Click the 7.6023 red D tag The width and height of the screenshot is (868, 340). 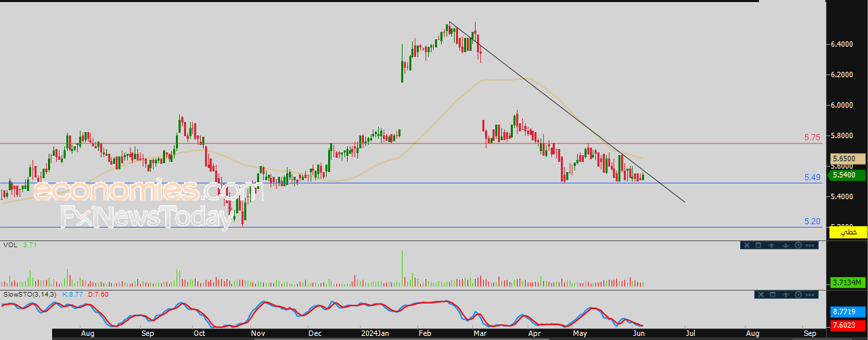848,326
